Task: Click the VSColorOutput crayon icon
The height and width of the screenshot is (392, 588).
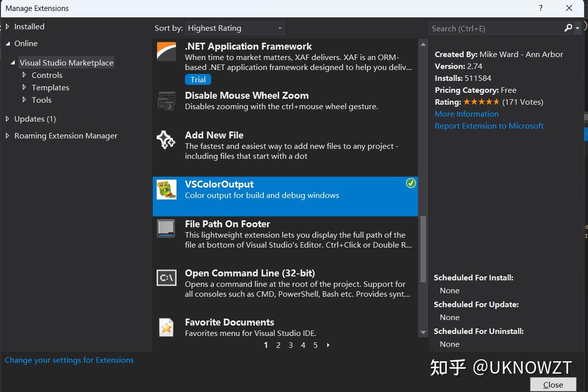Action: pos(167,190)
